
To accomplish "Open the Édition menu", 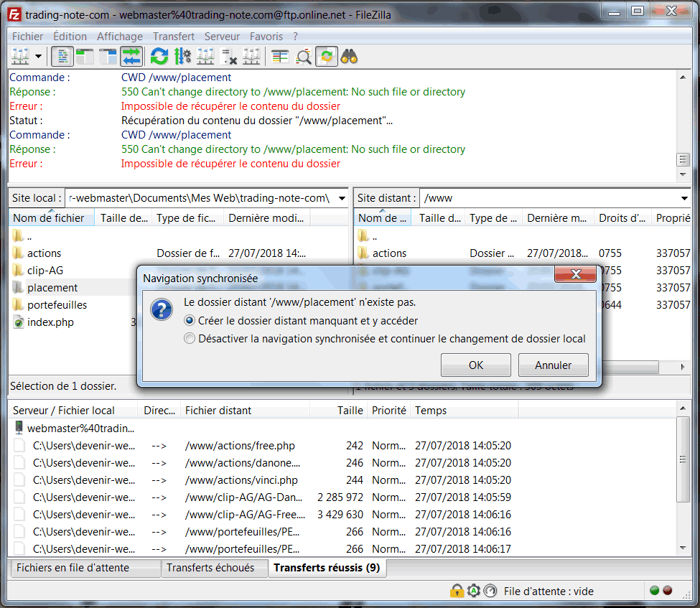I will coord(70,37).
